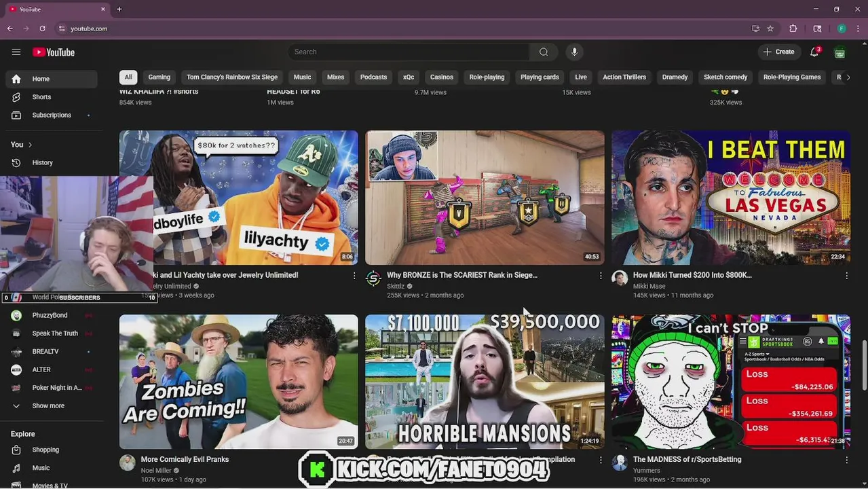868x489 pixels.
Task: Select the Casinos filter chip
Action: point(442,77)
